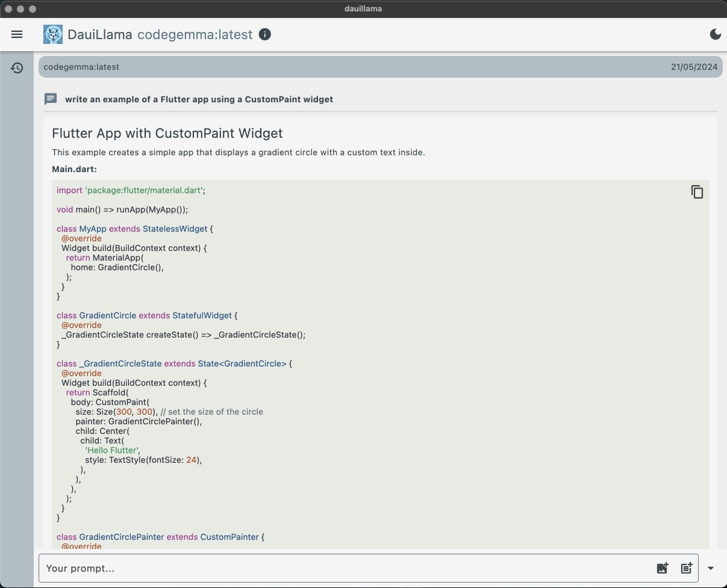
Task: Expand the options arrow beside the prompt field
Action: pyautogui.click(x=711, y=568)
